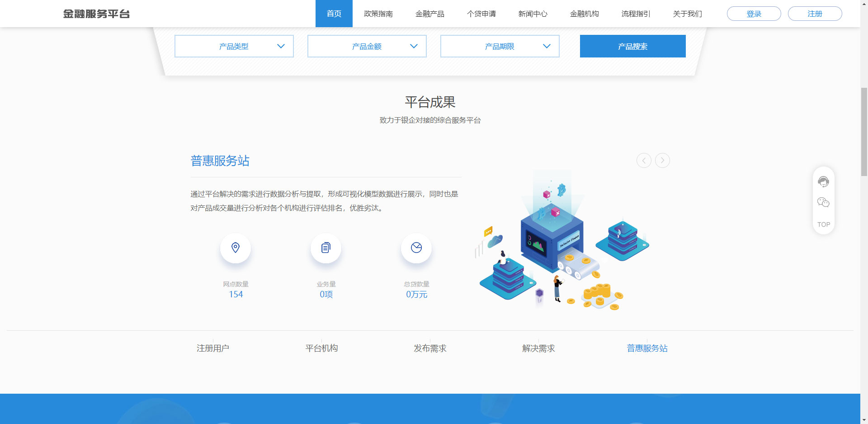Click the document icon above 业务量
The image size is (868, 424).
coord(325,248)
